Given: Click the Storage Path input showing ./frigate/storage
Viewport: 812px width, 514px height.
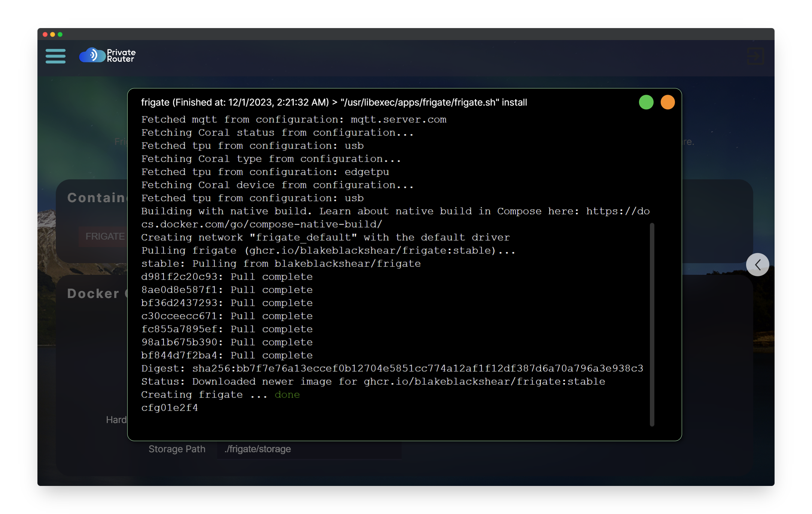Looking at the screenshot, I should point(309,449).
